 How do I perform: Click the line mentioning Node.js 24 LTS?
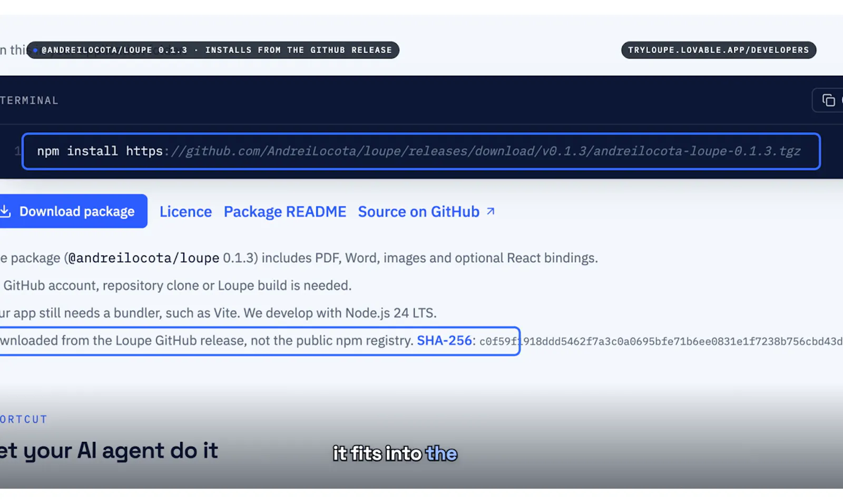pos(218,313)
